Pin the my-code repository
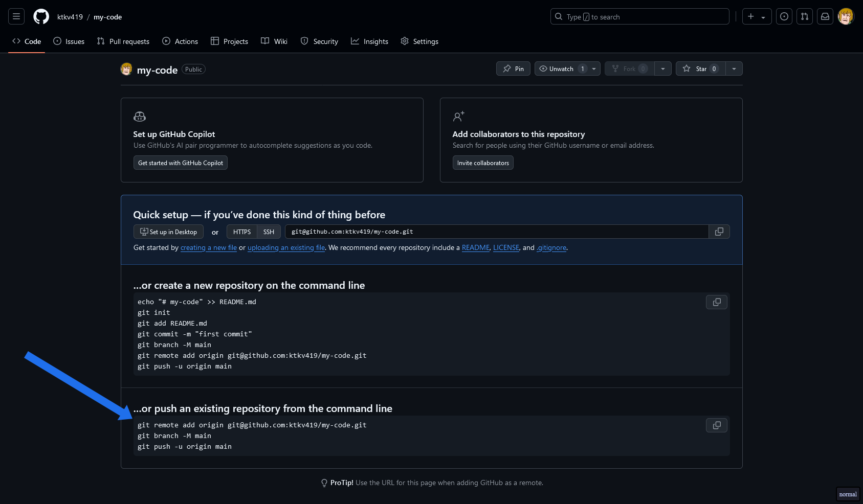The width and height of the screenshot is (863, 504). pyautogui.click(x=513, y=68)
